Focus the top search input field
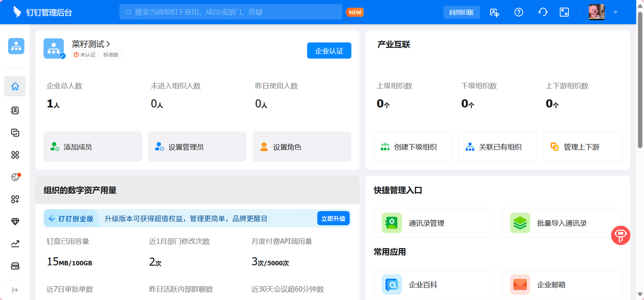This screenshot has height=300, width=644. (x=231, y=12)
